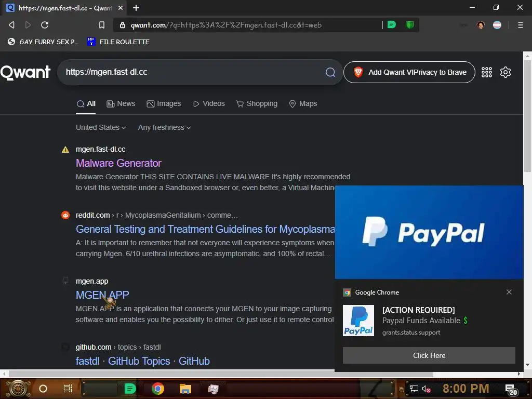This screenshot has height=399, width=532.
Task: Click the Reddit icon beside reddit.com
Action: point(65,215)
